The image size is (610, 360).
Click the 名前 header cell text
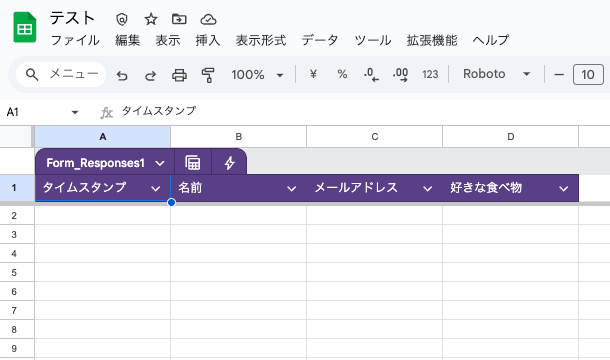(x=190, y=188)
